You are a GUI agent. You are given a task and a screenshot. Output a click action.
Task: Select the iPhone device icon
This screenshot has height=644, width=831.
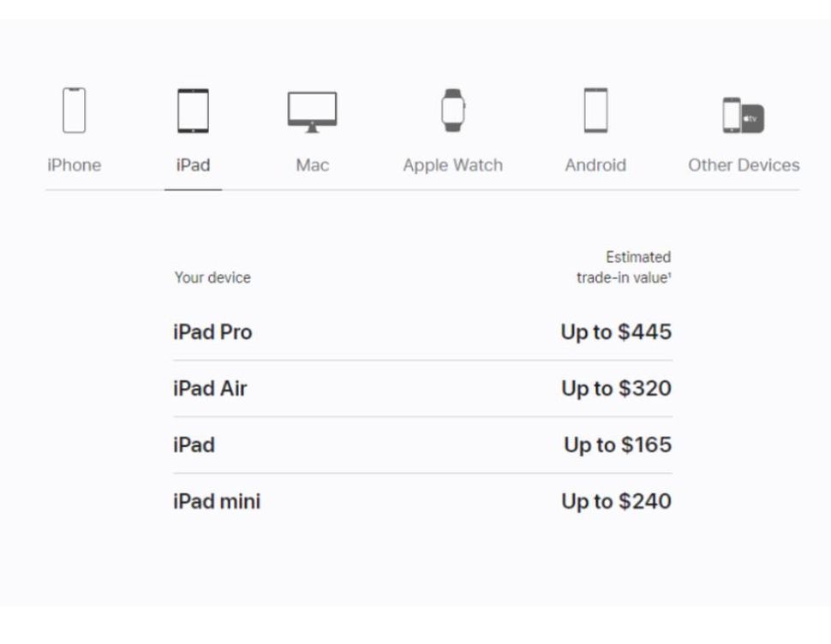click(x=75, y=110)
